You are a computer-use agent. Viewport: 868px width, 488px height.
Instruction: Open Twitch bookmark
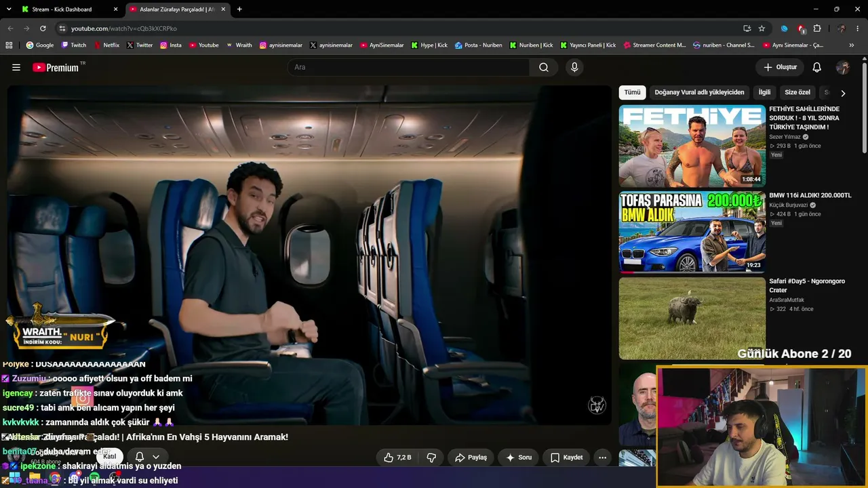pyautogui.click(x=74, y=45)
